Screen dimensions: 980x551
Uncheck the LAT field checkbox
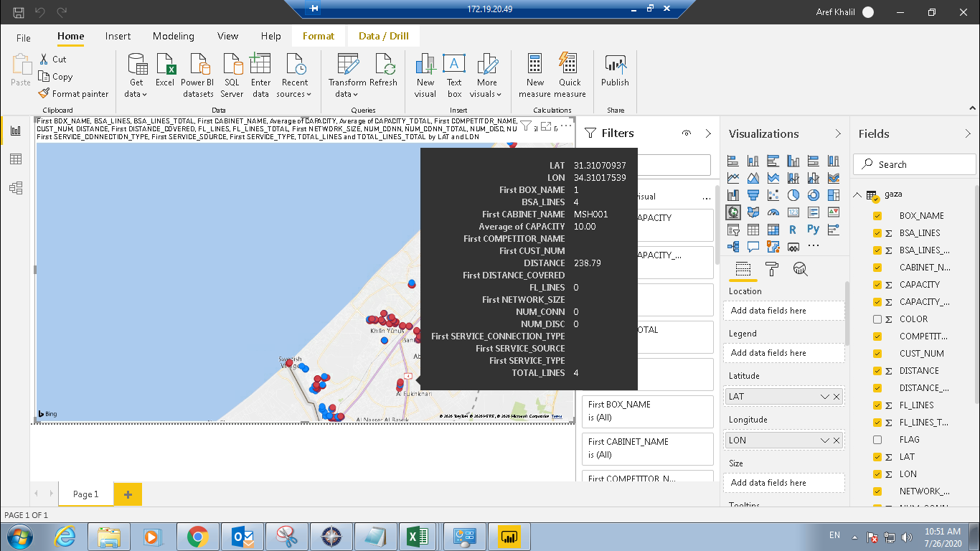tap(877, 457)
